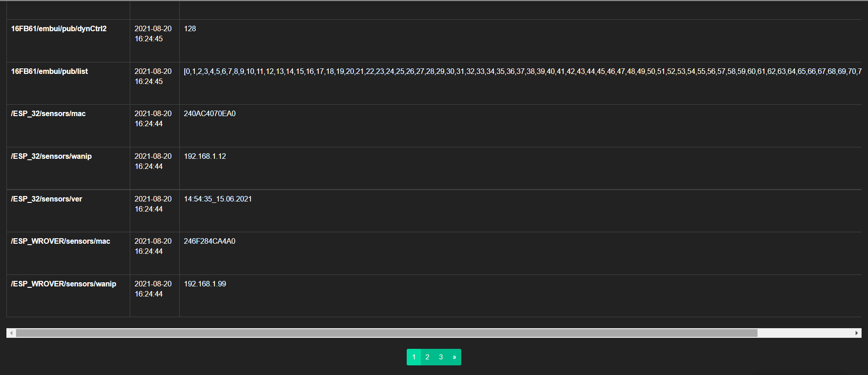Click the IP value 192.168.1.99
Viewport: 868px width, 375px height.
point(205,284)
